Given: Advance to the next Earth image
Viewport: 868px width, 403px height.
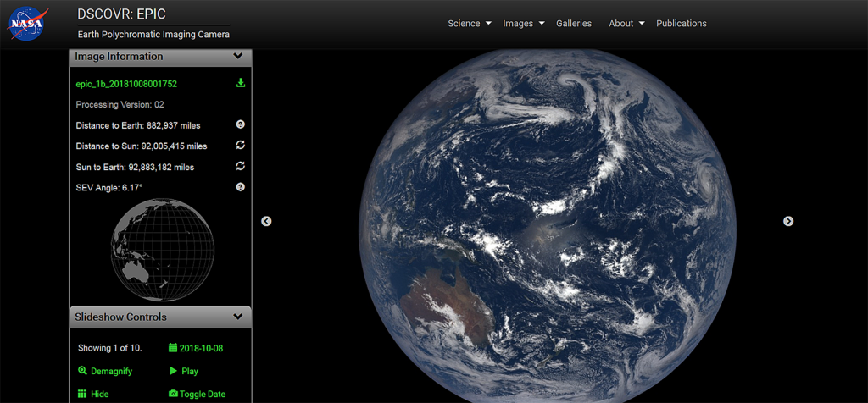Looking at the screenshot, I should [788, 221].
